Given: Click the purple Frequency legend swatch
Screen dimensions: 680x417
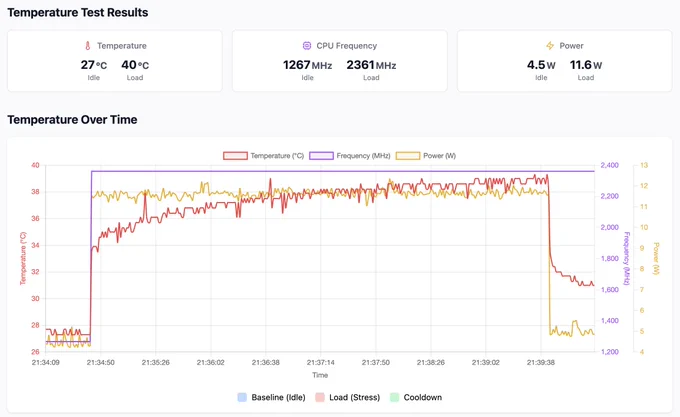Looking at the screenshot, I should click(321, 156).
